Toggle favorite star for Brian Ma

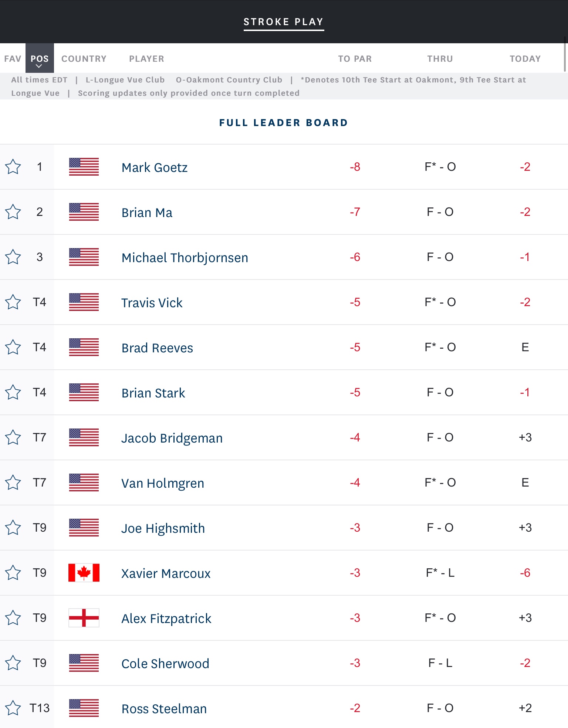tap(13, 212)
